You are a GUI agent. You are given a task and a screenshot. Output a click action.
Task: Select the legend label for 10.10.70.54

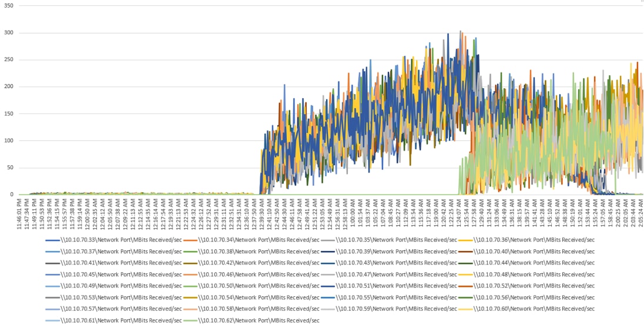251,297
